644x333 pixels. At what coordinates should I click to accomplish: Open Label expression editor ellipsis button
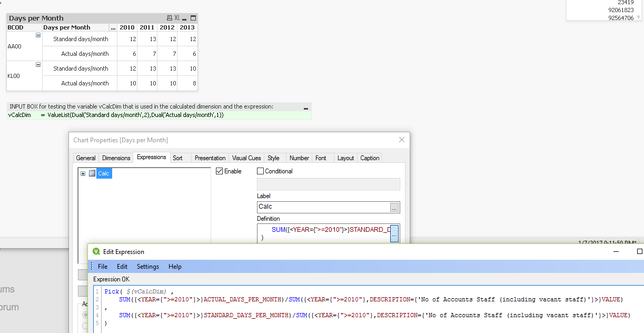pyautogui.click(x=394, y=208)
